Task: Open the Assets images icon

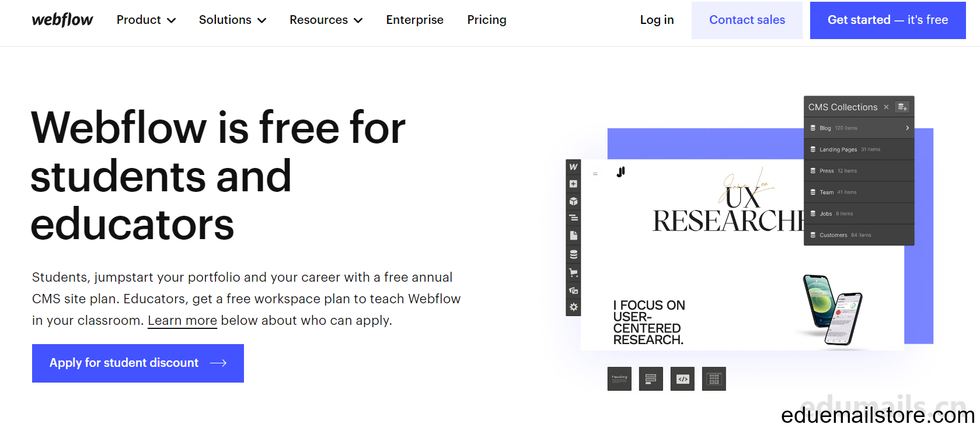Action: pyautogui.click(x=573, y=290)
